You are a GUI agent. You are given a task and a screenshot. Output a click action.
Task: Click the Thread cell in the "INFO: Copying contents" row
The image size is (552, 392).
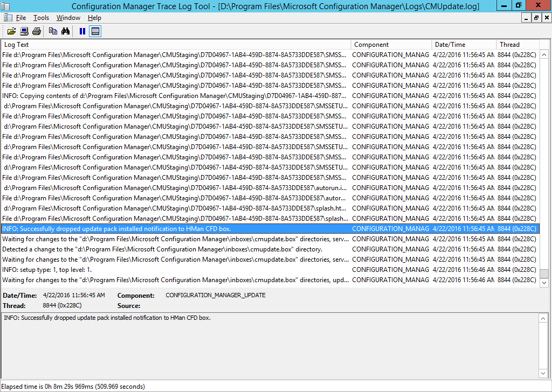point(517,96)
